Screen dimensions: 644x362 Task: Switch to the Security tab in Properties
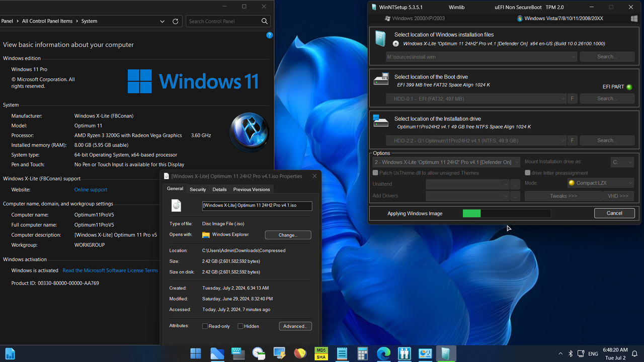click(x=198, y=189)
